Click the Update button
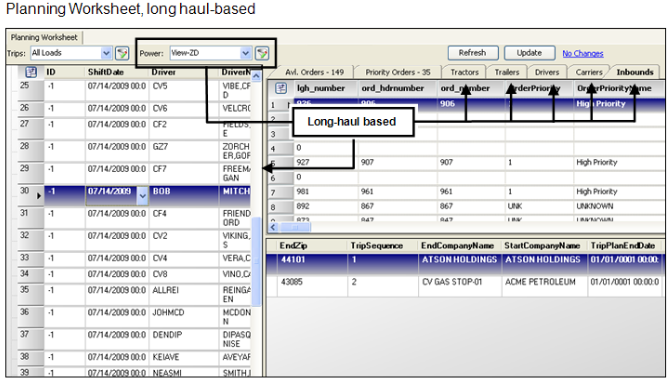 529,53
